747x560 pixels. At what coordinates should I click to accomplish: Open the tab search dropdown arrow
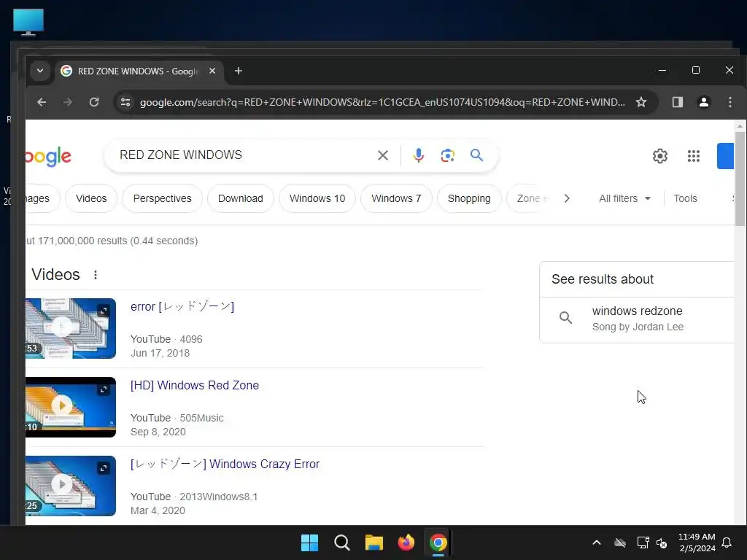(40, 71)
